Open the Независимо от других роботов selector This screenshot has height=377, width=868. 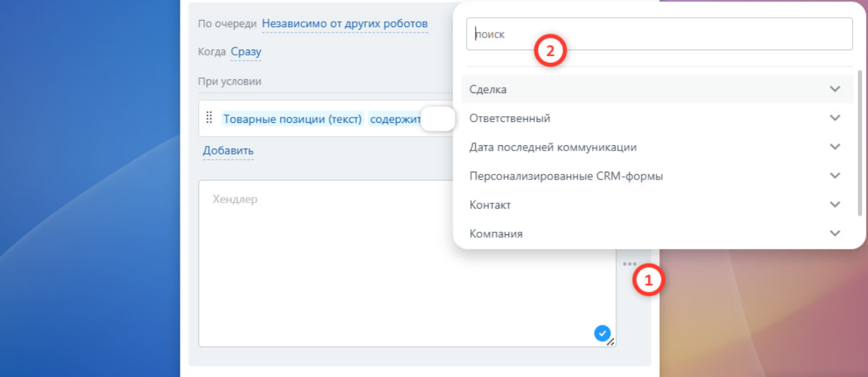(x=344, y=24)
